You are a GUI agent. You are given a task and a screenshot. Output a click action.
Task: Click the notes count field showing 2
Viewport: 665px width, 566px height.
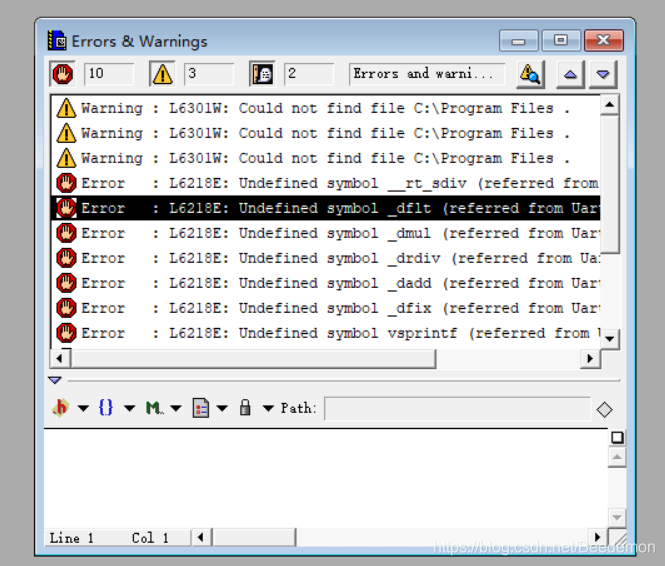click(x=309, y=74)
